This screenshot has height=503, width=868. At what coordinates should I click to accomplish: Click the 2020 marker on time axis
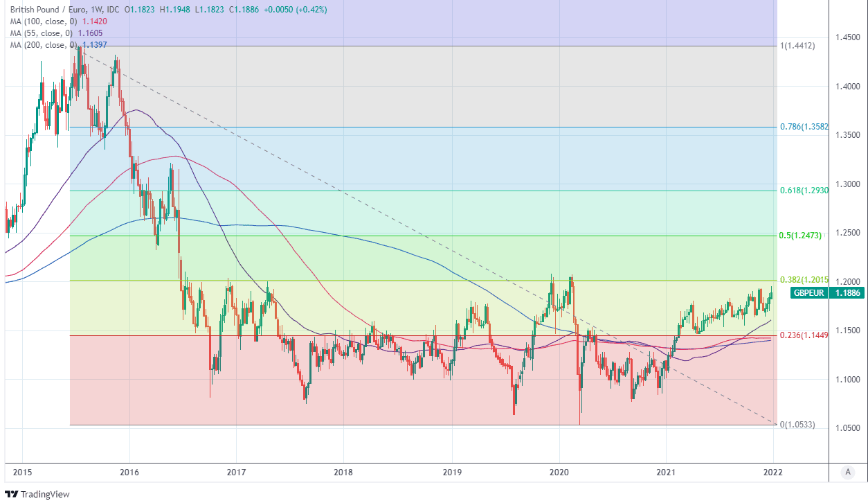click(559, 473)
